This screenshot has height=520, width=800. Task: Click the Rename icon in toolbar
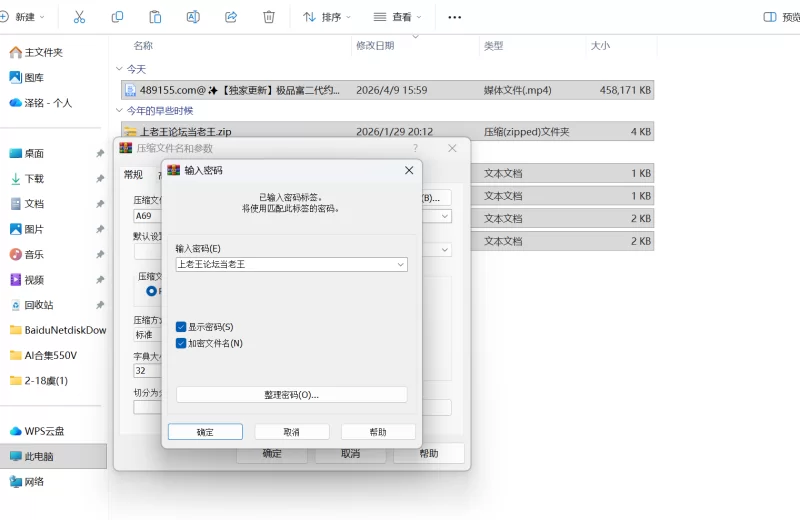point(193,17)
